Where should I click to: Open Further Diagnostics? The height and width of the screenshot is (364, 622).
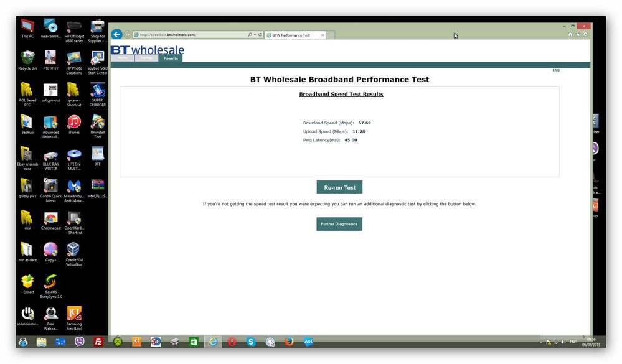pos(339,224)
